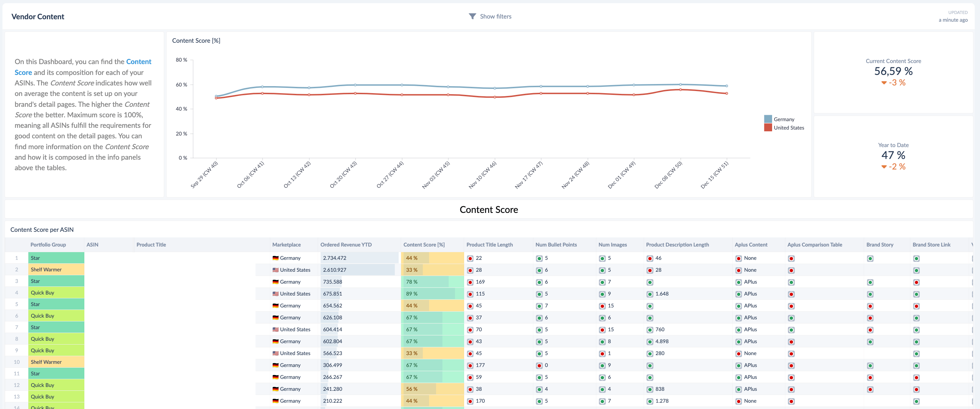Click the United States Sep 29 (CW 40) data point
The image size is (980, 409).
[x=216, y=98]
